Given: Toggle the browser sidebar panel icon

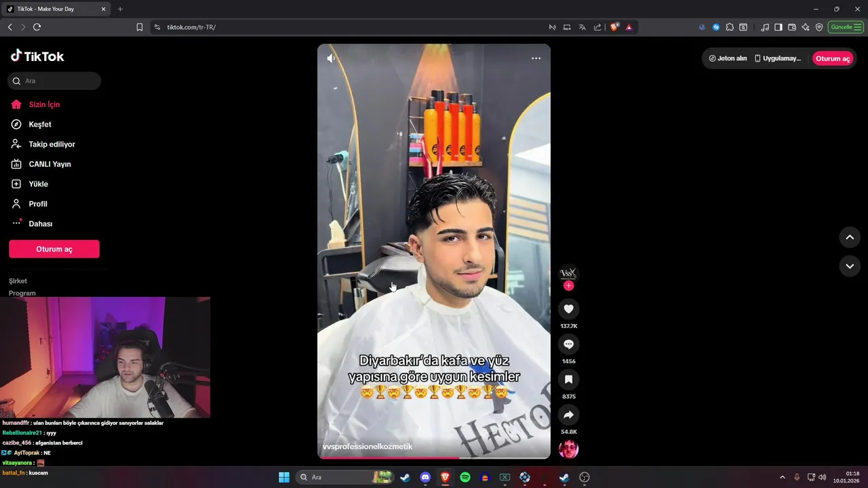Looking at the screenshot, I should [778, 27].
